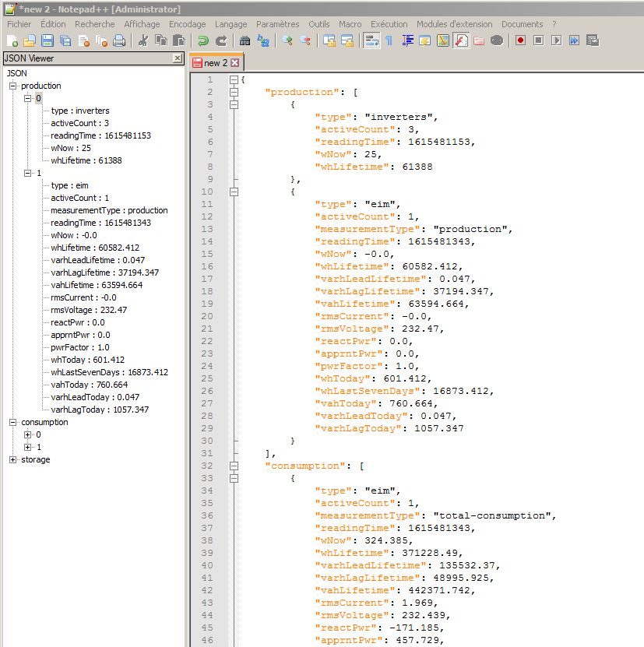The height and width of the screenshot is (647, 644).
Task: Toggle show all characters pilcrow button
Action: pyautogui.click(x=389, y=40)
